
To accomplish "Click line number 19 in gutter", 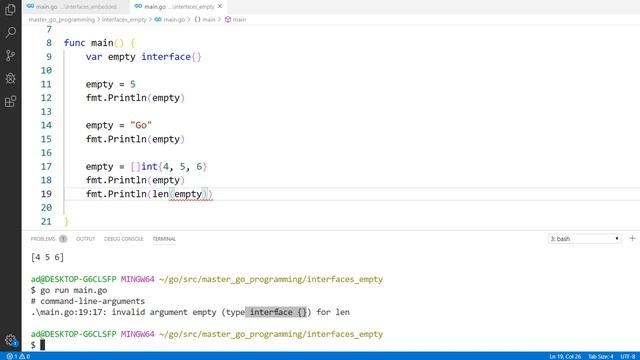I will point(47,194).
